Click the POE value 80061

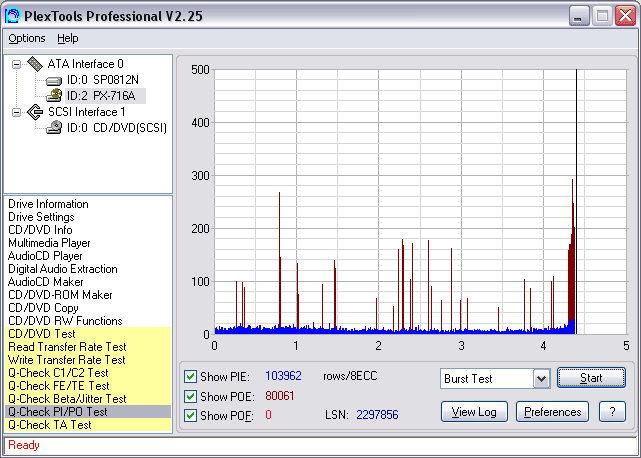[x=280, y=396]
